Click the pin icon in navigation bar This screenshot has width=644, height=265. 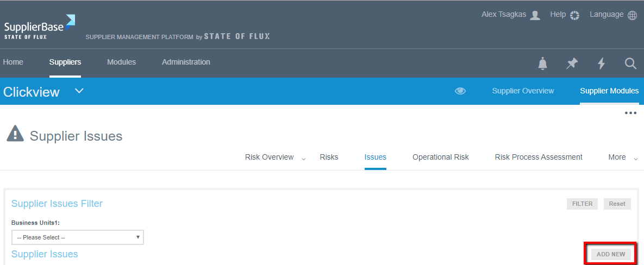572,64
